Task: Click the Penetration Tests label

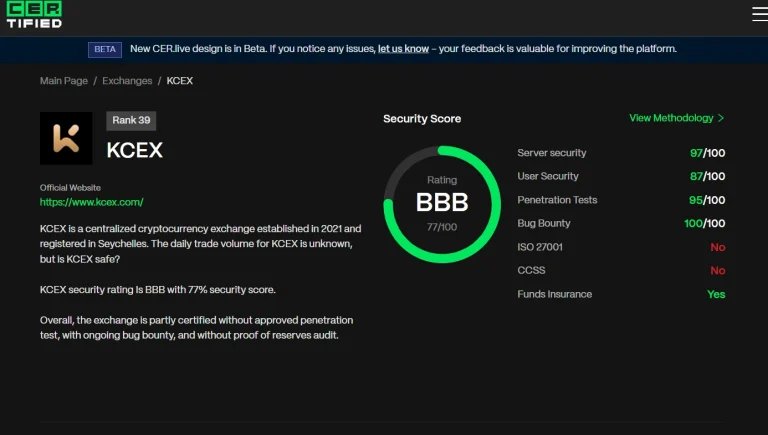Action: (557, 200)
